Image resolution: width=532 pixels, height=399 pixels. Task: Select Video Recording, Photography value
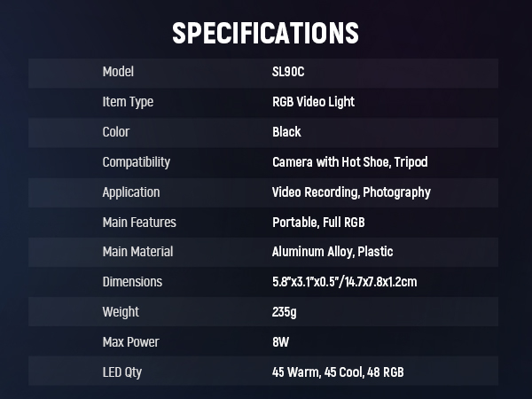351,192
